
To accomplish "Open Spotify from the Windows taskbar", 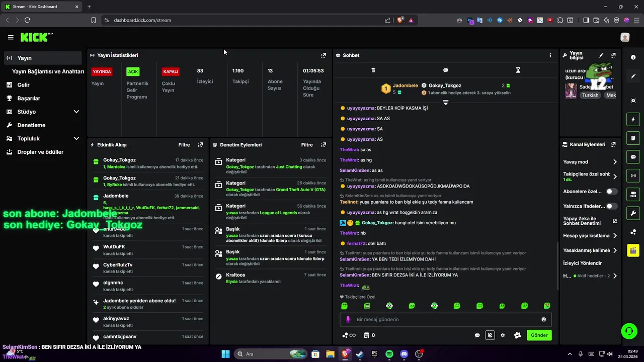I will point(389,354).
